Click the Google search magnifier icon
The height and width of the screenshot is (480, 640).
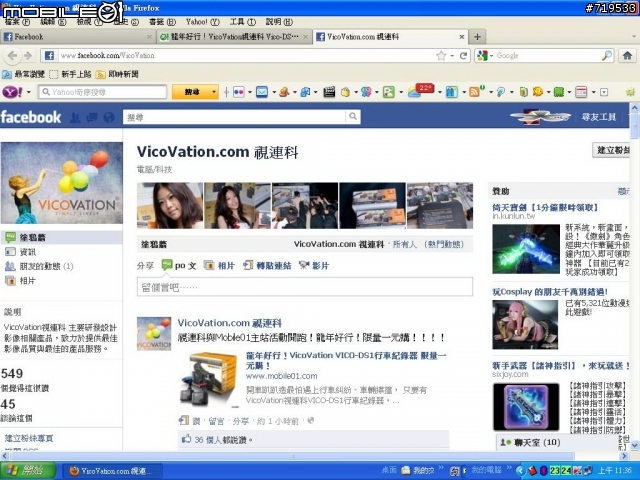pyautogui.click(x=607, y=56)
